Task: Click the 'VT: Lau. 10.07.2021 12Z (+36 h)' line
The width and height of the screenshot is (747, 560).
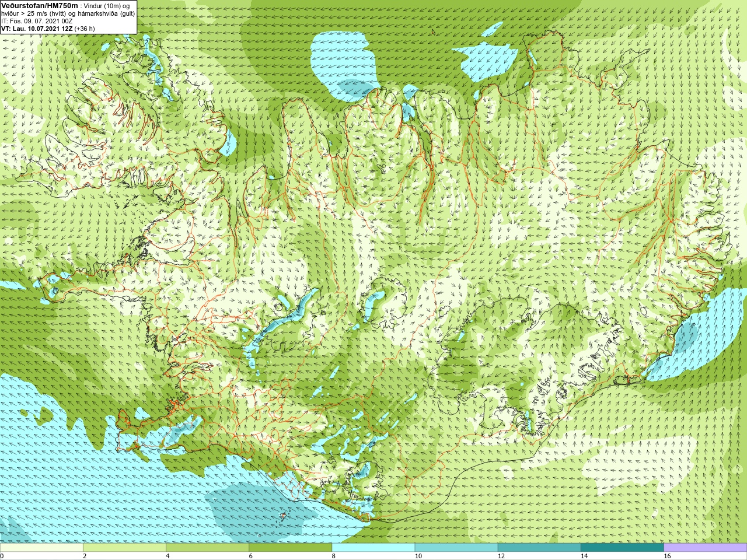Action: 48,29
